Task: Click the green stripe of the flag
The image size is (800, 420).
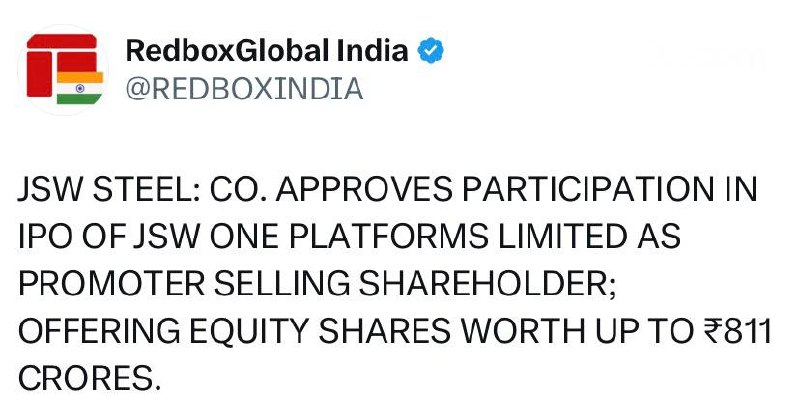Action: (x=79, y=99)
